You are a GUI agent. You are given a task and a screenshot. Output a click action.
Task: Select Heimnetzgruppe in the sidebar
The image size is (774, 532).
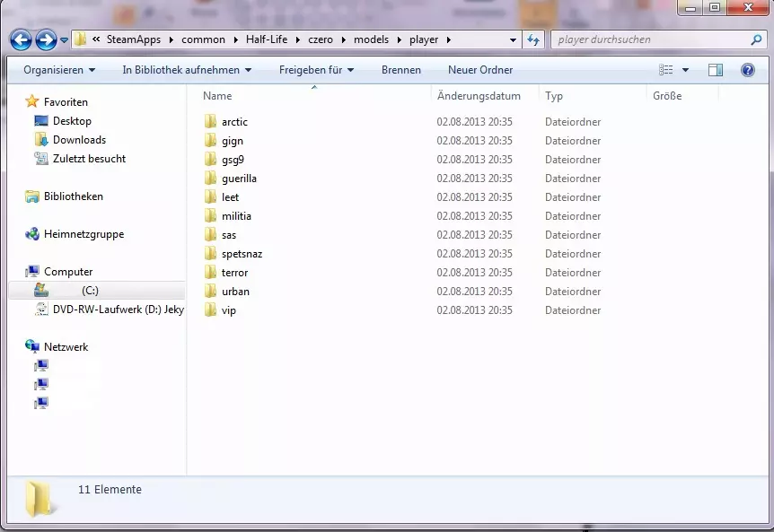click(x=84, y=234)
